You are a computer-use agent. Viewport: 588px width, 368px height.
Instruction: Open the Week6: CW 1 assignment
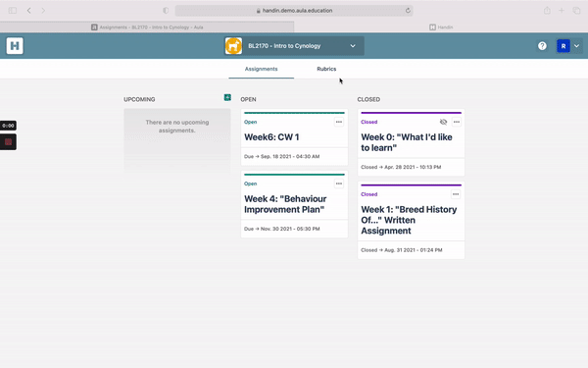pos(271,137)
